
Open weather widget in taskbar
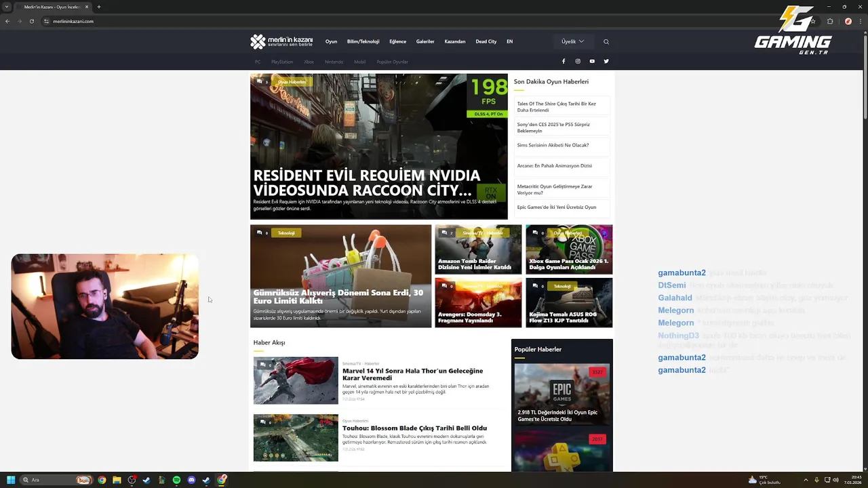click(764, 480)
